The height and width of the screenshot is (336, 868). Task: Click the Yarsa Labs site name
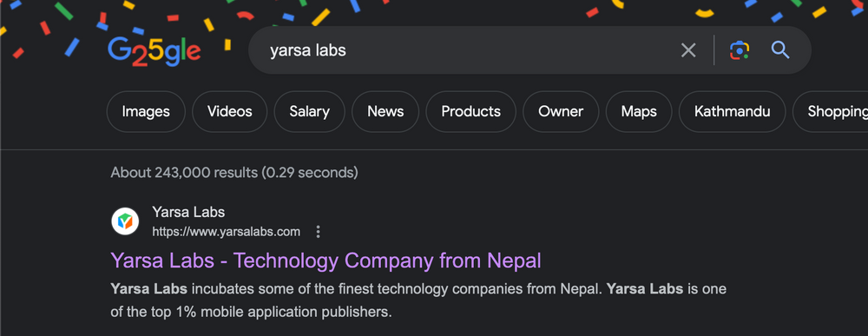[188, 212]
